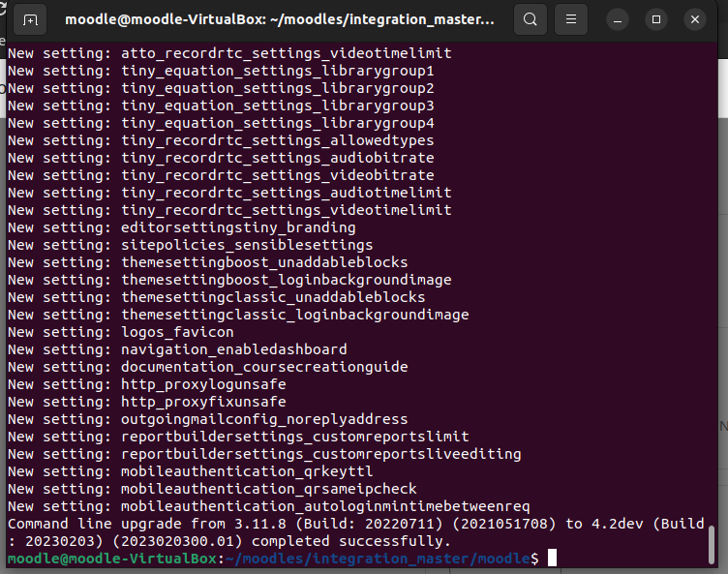Maximize the terminal window

click(x=656, y=19)
